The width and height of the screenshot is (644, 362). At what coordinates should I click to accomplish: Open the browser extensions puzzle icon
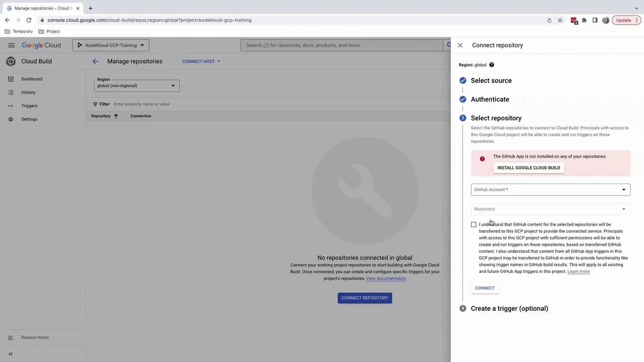tap(584, 20)
